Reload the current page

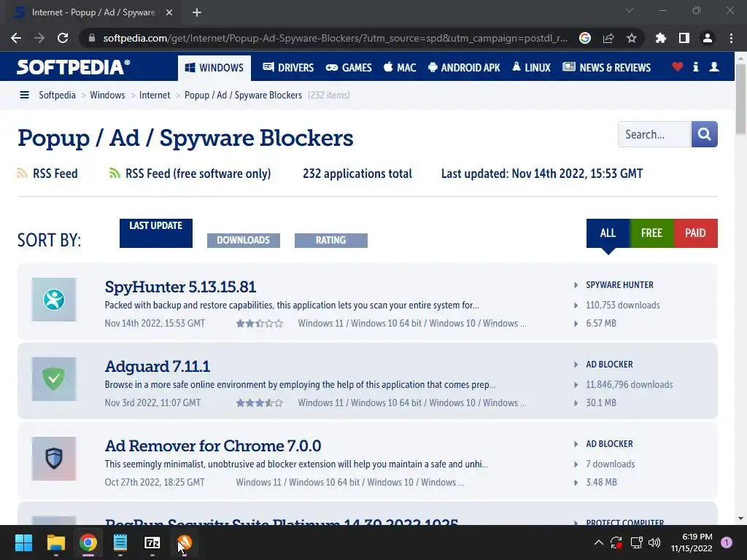tap(63, 38)
